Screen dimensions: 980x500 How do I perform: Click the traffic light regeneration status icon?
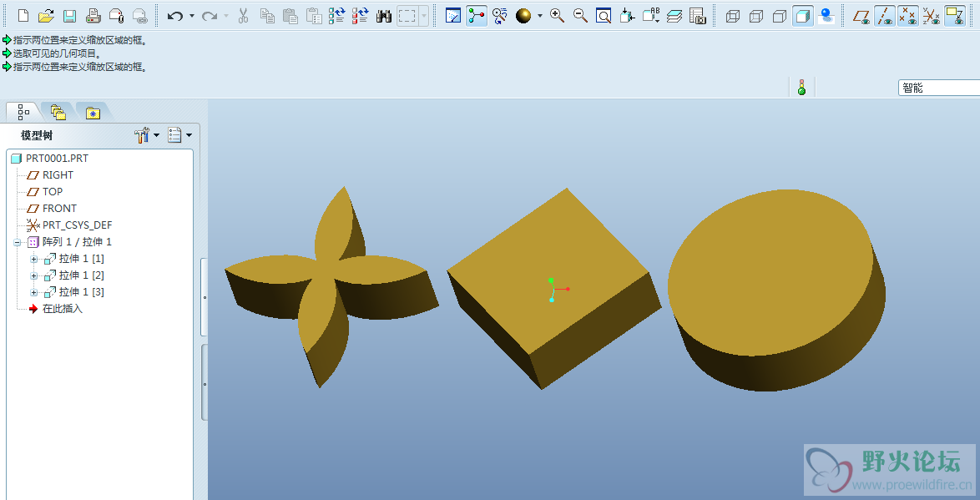pyautogui.click(x=802, y=88)
